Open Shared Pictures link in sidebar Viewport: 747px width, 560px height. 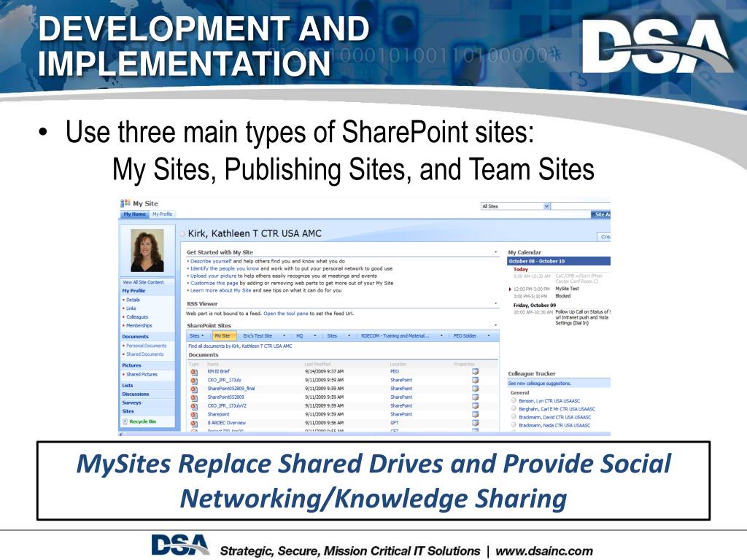(x=142, y=375)
